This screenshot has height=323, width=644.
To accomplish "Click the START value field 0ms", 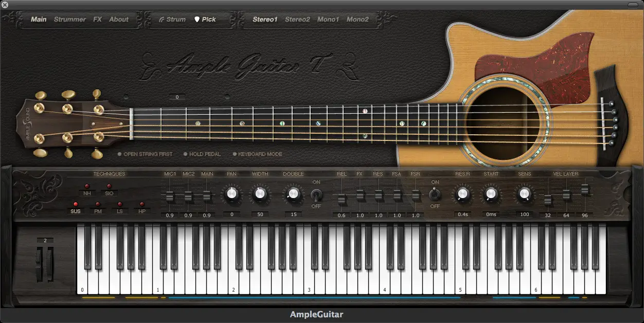I will click(491, 214).
